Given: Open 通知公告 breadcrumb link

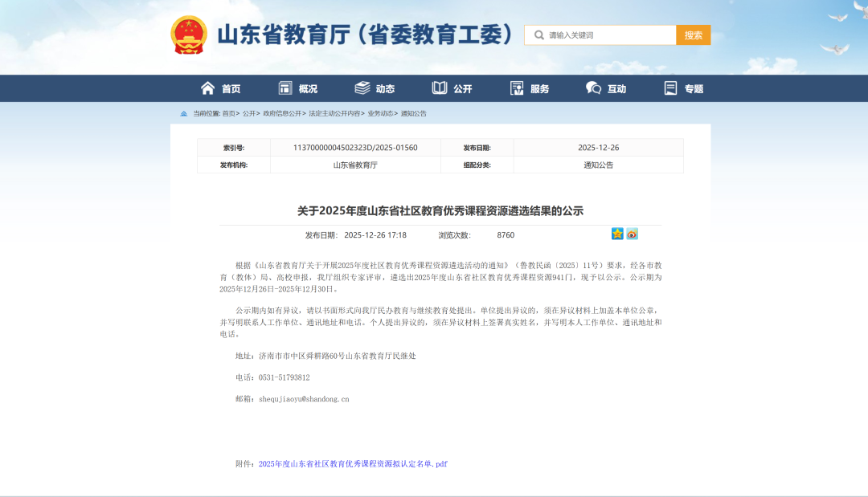Looking at the screenshot, I should 414,113.
